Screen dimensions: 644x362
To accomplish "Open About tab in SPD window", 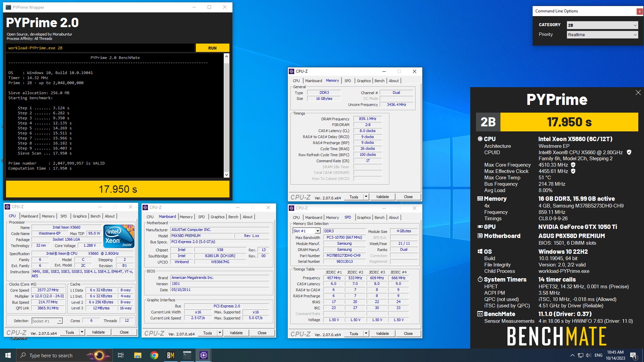I will point(394,218).
